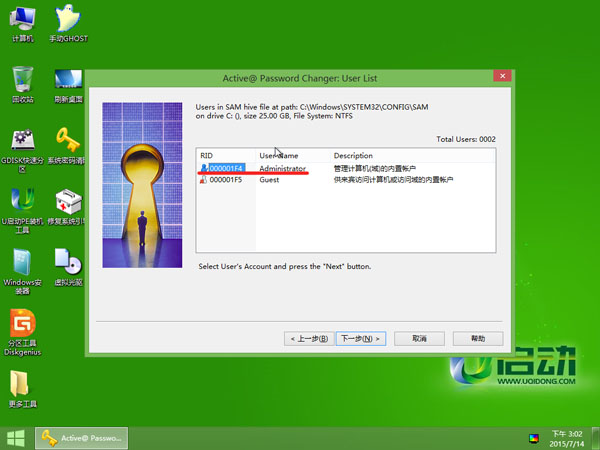Open U启动PE装机工具 icon
The width and height of the screenshot is (600, 450).
pyautogui.click(x=23, y=210)
